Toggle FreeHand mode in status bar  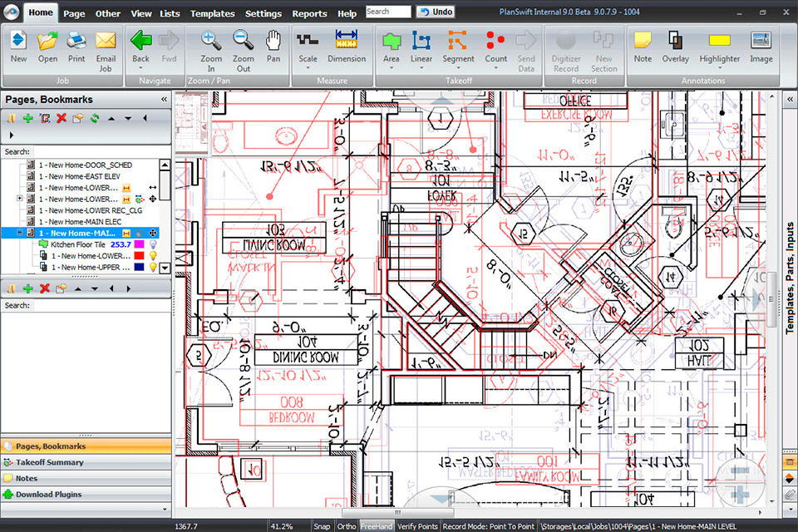377,526
